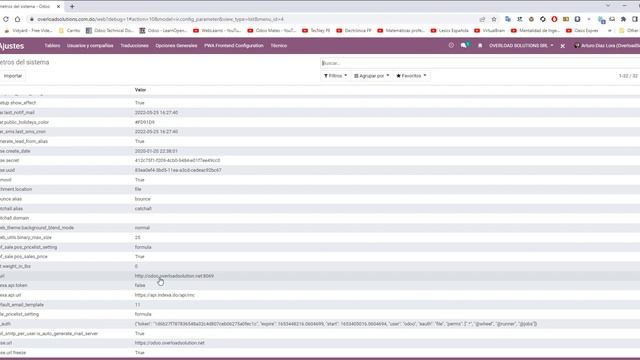Open the Técnico menu

click(279, 46)
